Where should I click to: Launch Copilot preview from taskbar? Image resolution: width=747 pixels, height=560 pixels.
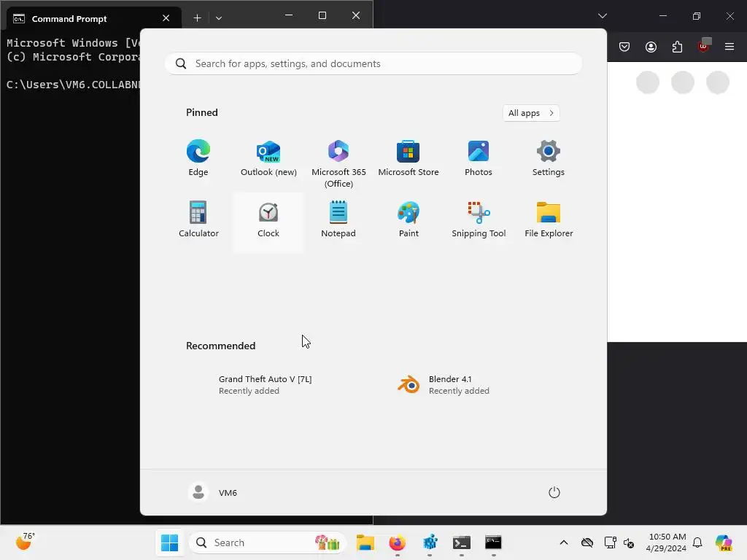pos(724,542)
